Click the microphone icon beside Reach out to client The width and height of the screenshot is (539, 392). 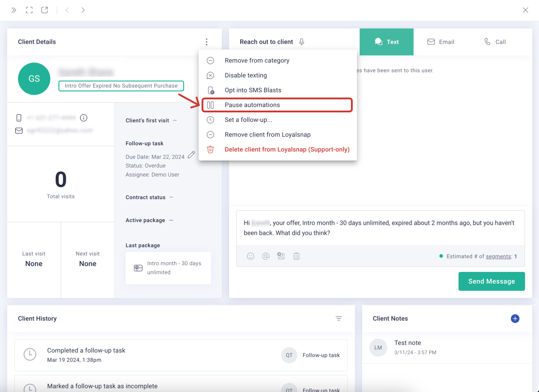(302, 42)
